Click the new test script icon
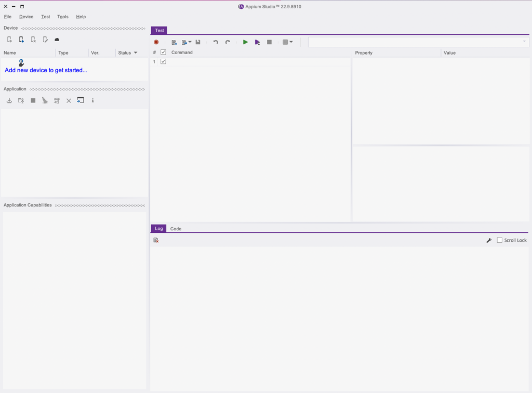This screenshot has height=393, width=532. [174, 42]
